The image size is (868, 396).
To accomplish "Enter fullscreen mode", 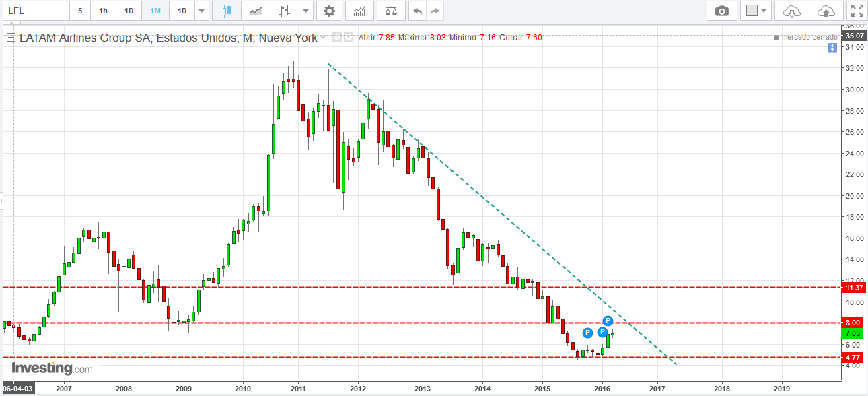I will [x=856, y=11].
